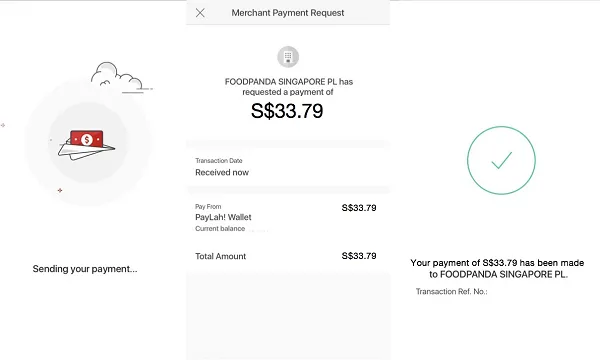Click the cloud illustration above the plane

[x=119, y=78]
